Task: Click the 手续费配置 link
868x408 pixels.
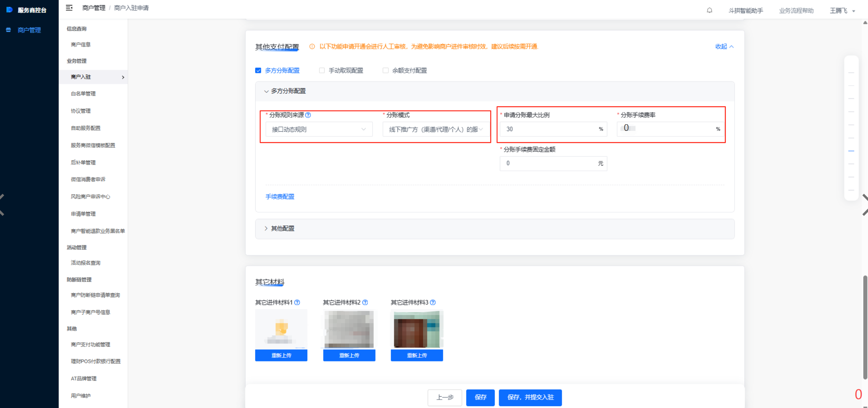Action: click(280, 197)
